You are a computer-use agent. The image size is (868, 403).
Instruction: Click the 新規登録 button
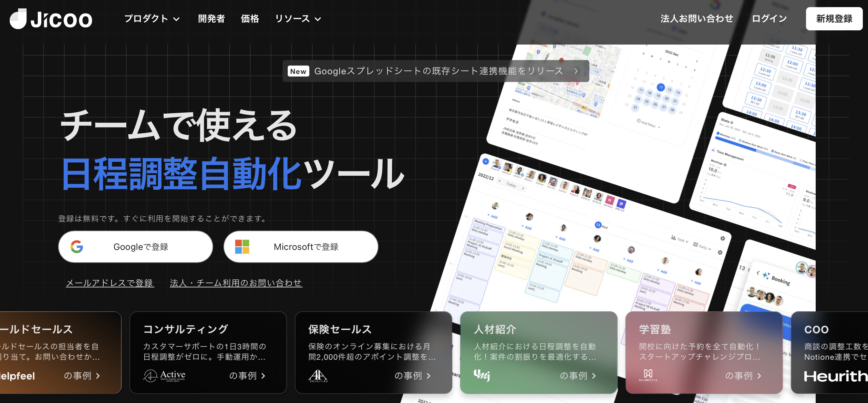(834, 19)
